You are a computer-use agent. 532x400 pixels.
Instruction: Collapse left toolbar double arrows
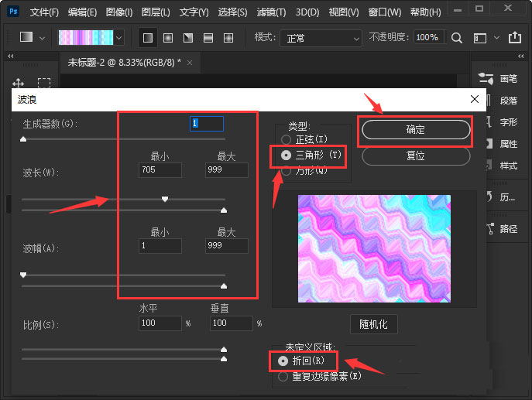[x=11, y=56]
